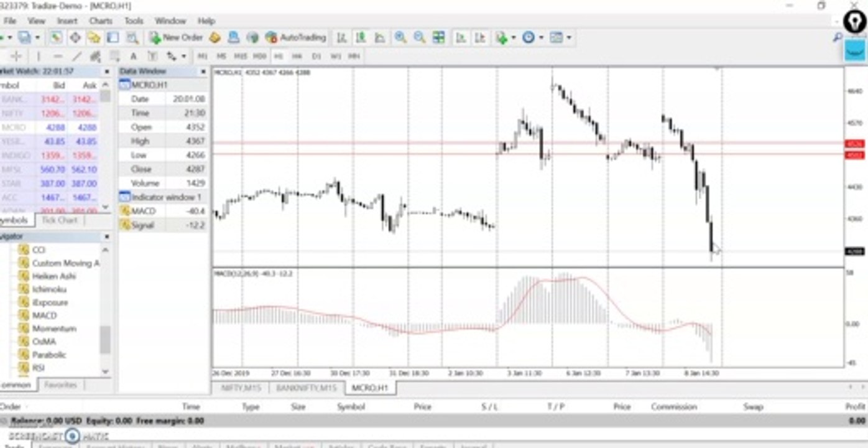Expand the Templates dropdown arrow
This screenshot has width=868, height=448.
coord(568,37)
